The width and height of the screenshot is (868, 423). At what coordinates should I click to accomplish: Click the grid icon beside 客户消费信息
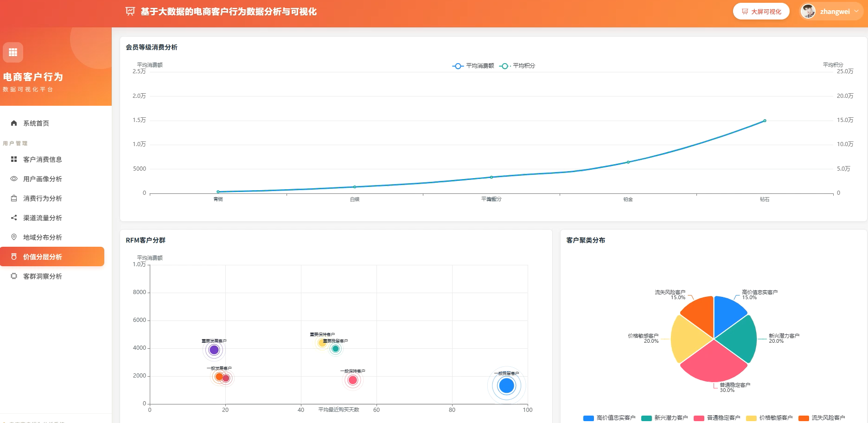[14, 159]
